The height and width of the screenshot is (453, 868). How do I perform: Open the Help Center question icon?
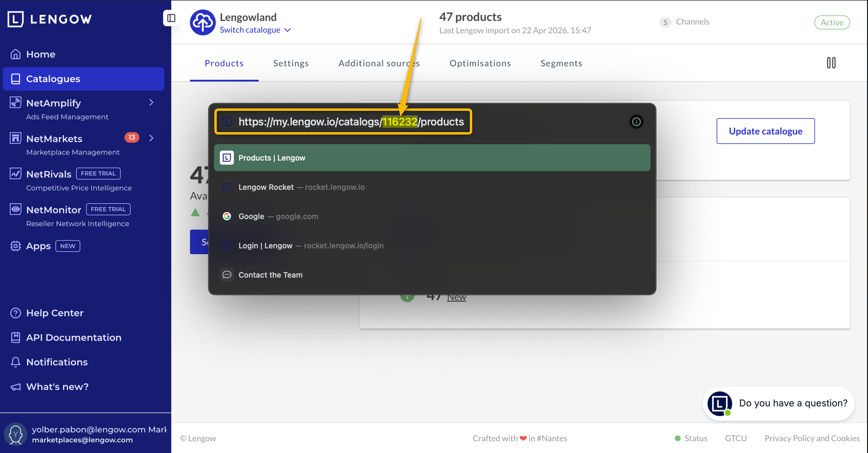[x=15, y=313]
